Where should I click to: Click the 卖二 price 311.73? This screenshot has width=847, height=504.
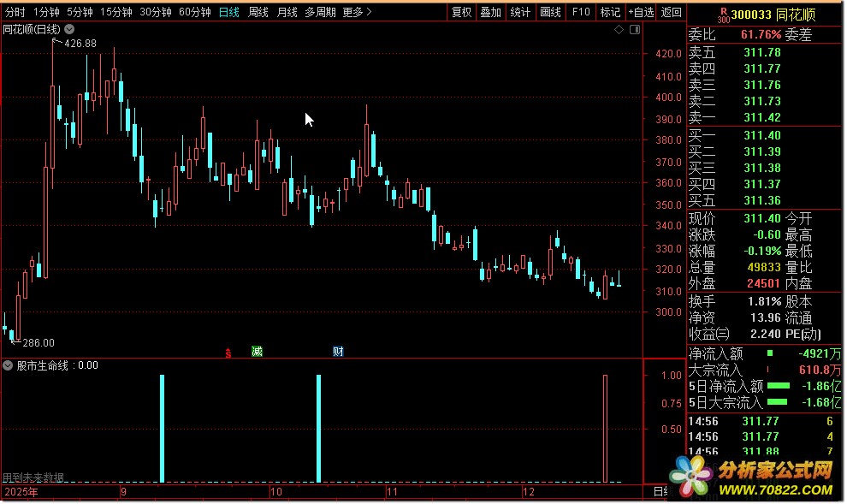[762, 101]
